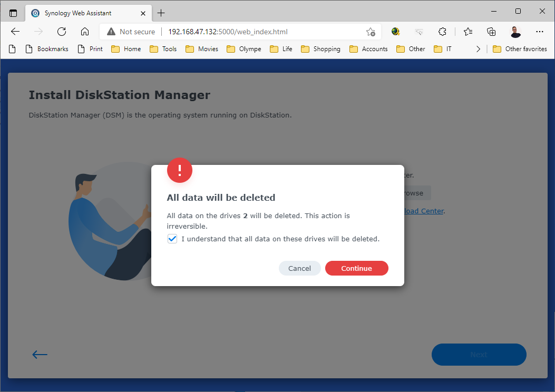Maximize the browser window
555x392 pixels.
[x=518, y=11]
